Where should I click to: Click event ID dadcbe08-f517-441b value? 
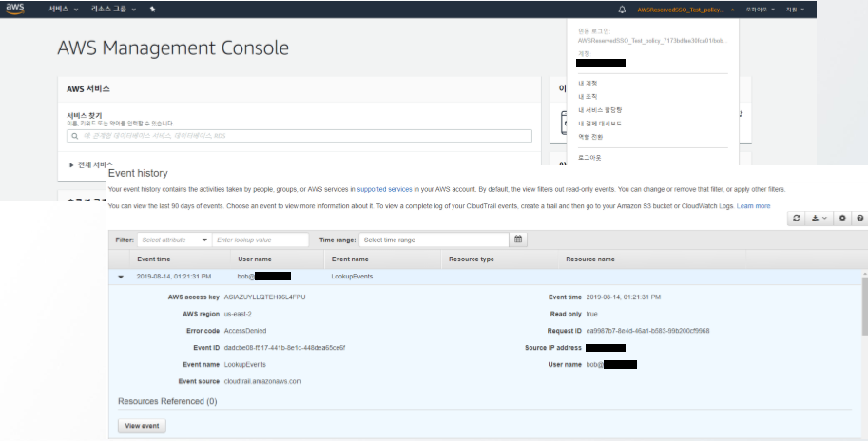[284, 348]
